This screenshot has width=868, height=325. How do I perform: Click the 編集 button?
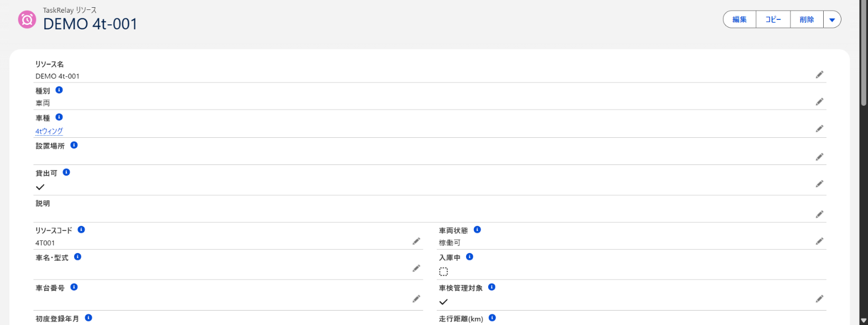(740, 19)
